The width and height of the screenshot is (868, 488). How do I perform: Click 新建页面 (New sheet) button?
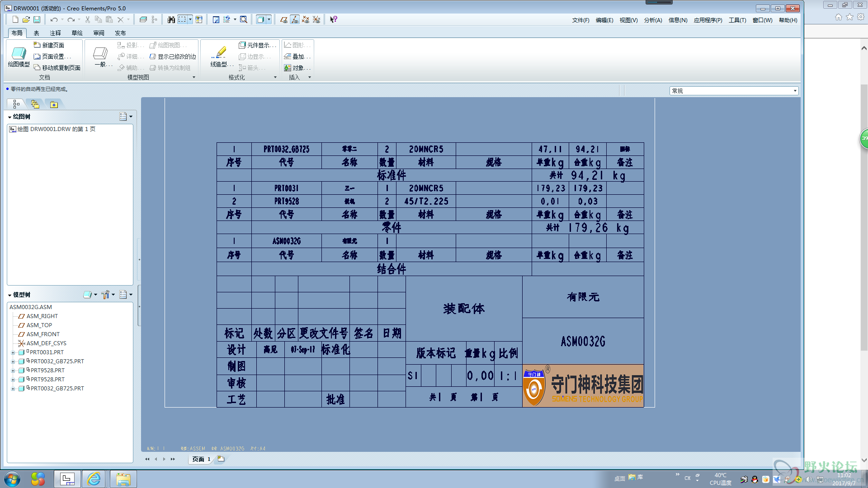tap(49, 45)
